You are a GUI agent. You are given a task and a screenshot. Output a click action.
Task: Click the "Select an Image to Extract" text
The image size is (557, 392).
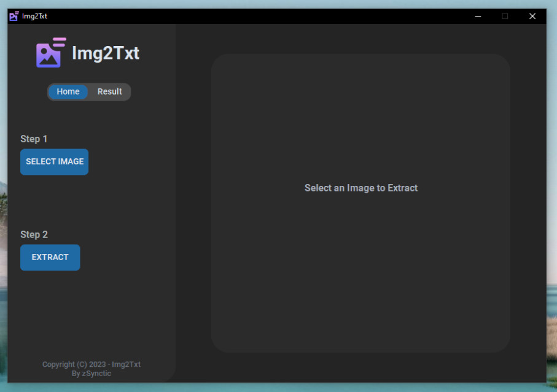pos(361,188)
